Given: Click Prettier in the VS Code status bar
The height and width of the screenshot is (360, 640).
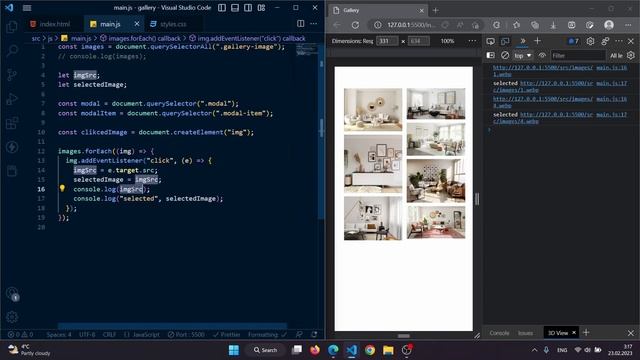Looking at the screenshot, I should 227,334.
